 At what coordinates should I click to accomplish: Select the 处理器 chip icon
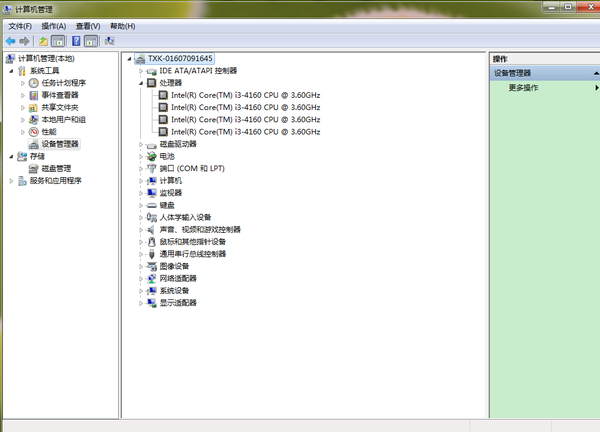152,83
